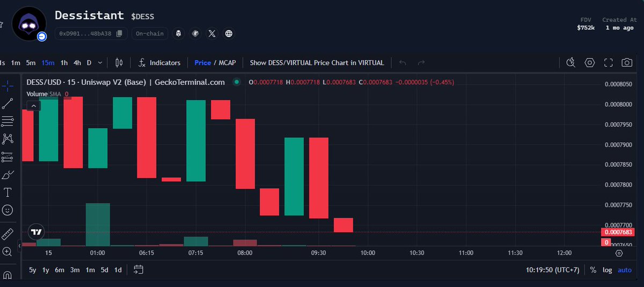Copy the contract address 0xD901...48bA38
This screenshot has height=287, width=644.
pyautogui.click(x=120, y=33)
